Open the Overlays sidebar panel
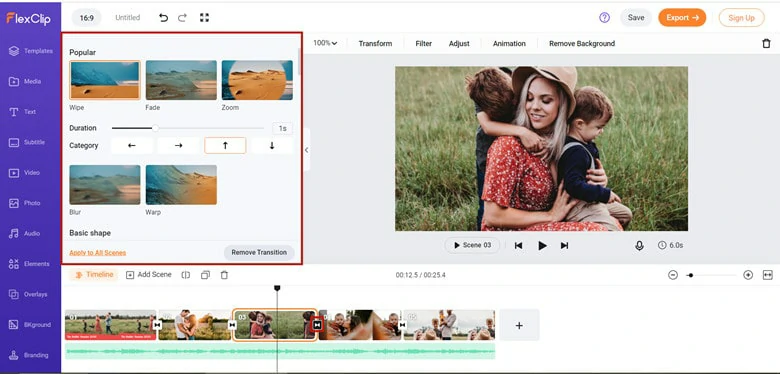The width and height of the screenshot is (780, 374). click(28, 294)
